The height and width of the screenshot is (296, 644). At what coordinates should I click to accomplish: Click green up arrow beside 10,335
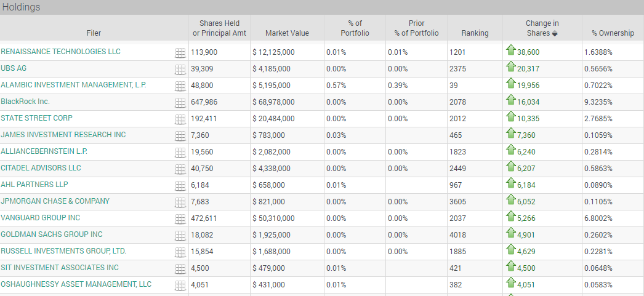pyautogui.click(x=510, y=117)
